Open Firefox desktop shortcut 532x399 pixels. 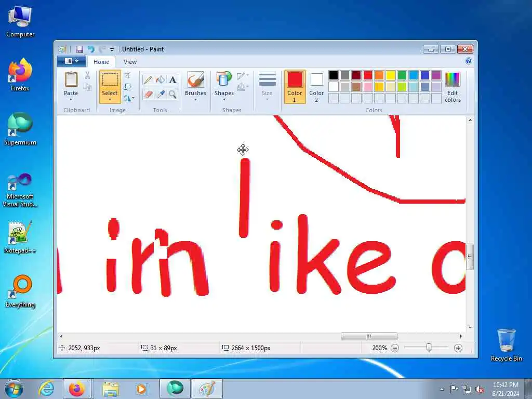20,75
